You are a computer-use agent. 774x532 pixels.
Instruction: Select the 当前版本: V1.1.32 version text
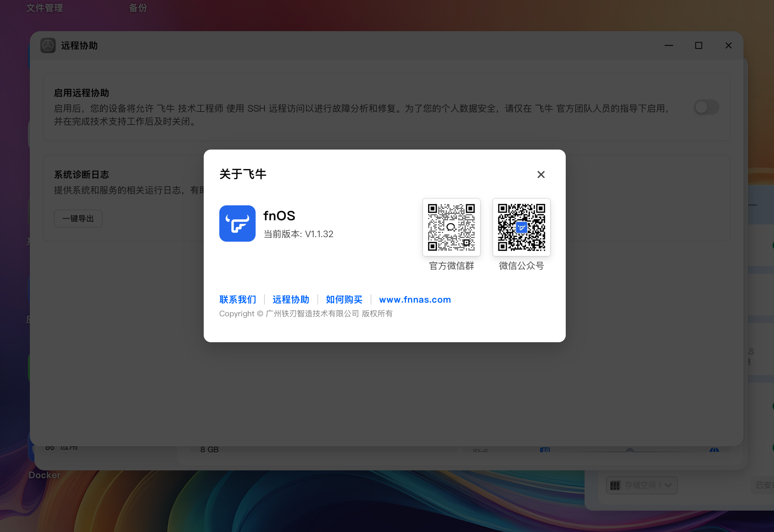pyautogui.click(x=299, y=234)
